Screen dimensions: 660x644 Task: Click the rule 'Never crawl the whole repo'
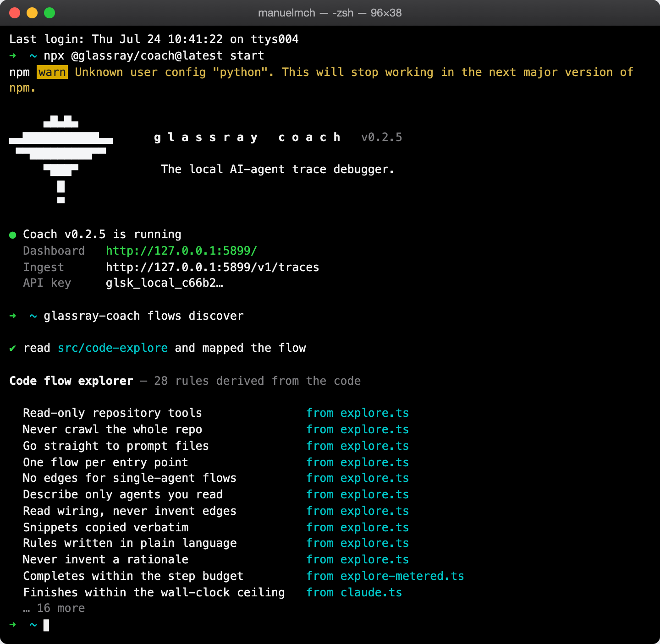(112, 429)
